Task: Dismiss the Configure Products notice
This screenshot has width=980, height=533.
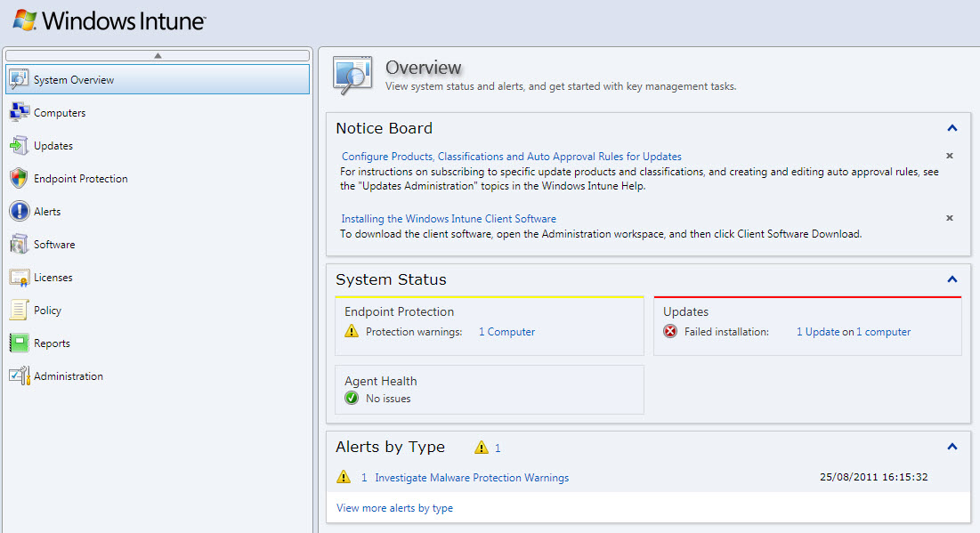Action: click(x=950, y=156)
